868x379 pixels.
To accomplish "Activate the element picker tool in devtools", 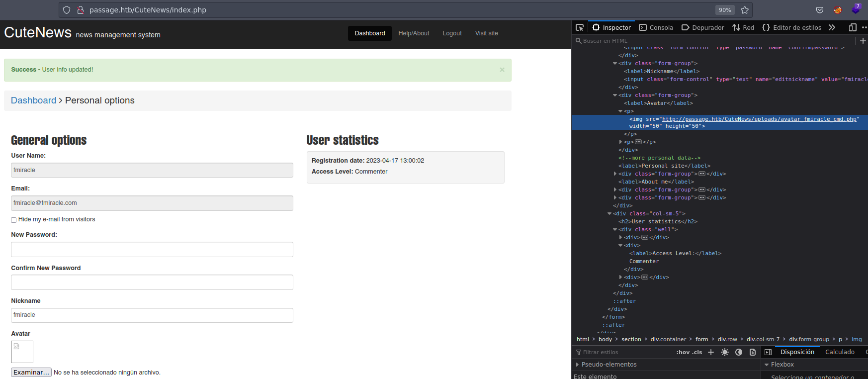I will [580, 27].
